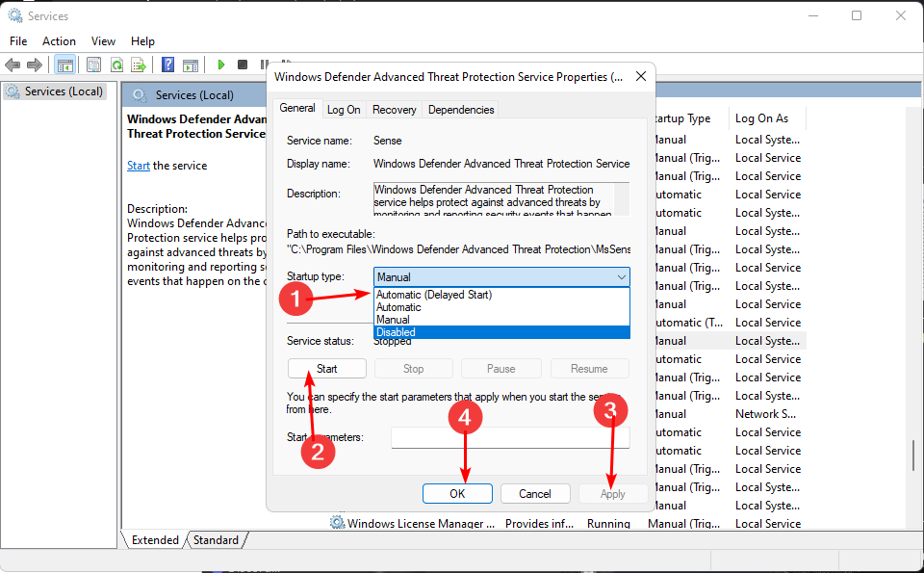The height and width of the screenshot is (573, 924).
Task: Click the Export List toolbar icon
Action: [x=140, y=65]
